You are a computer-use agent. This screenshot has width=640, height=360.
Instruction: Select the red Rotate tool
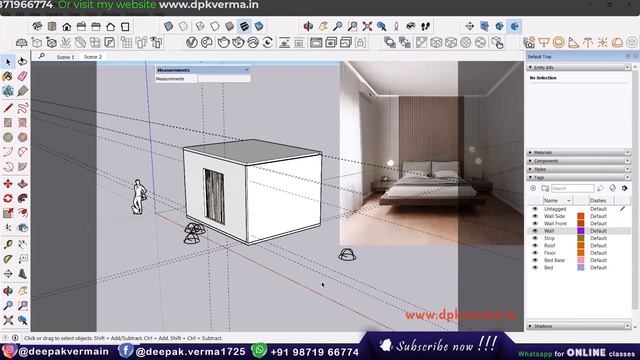point(8,198)
